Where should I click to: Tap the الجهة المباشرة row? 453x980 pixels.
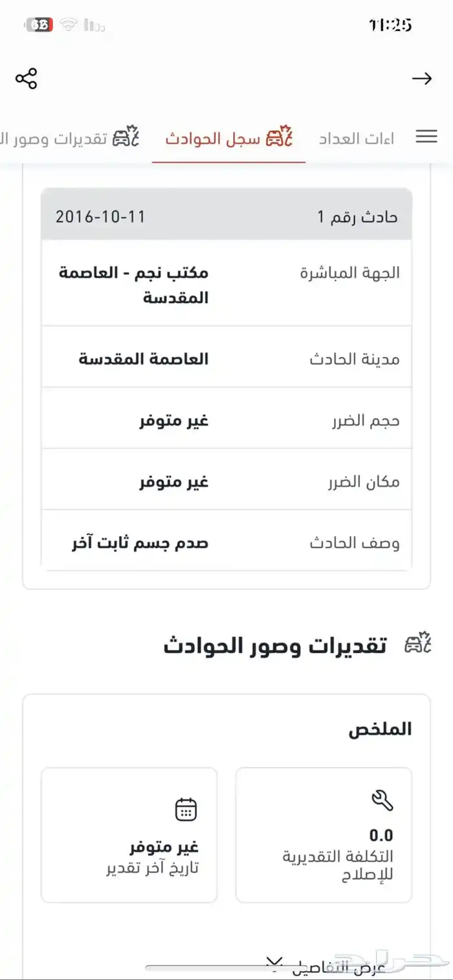coord(226,284)
